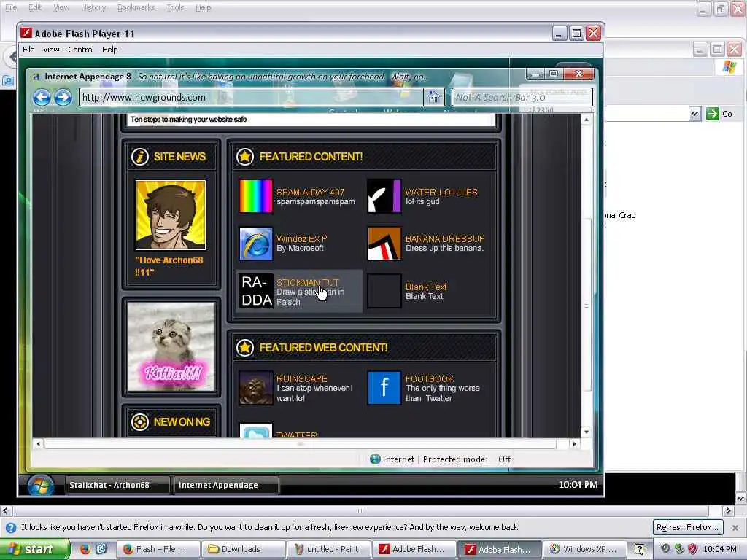
Task: Click the red shield tray icon
Action: 693,549
